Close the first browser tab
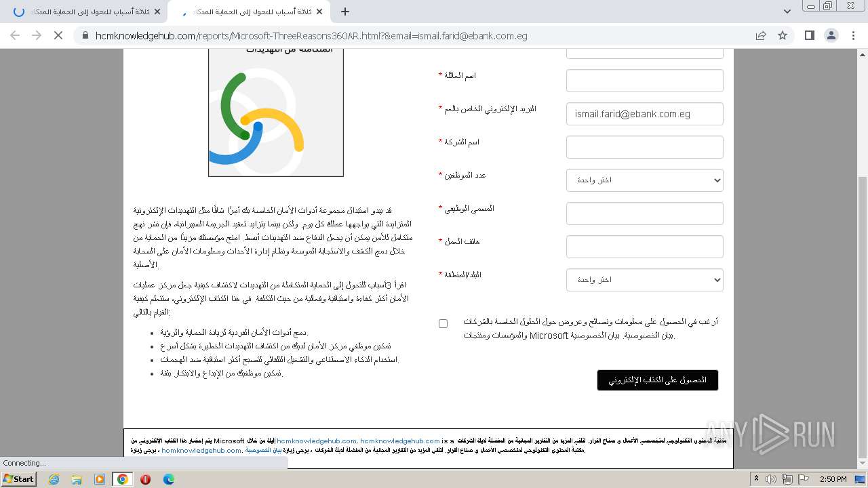Image resolution: width=868 pixels, height=488 pixels. [157, 12]
